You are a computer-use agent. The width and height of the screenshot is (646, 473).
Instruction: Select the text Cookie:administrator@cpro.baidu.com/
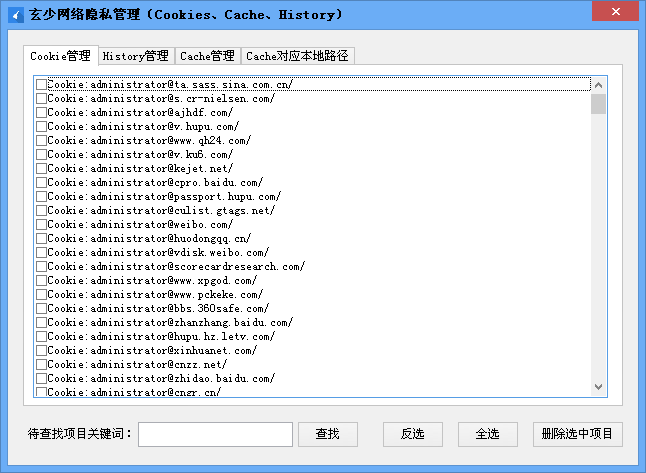point(155,183)
